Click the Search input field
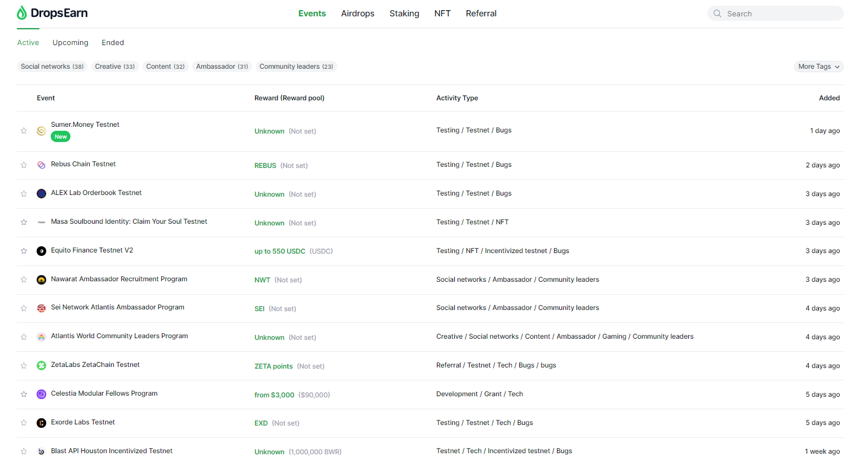Image resolution: width=868 pixels, height=465 pixels. click(776, 14)
